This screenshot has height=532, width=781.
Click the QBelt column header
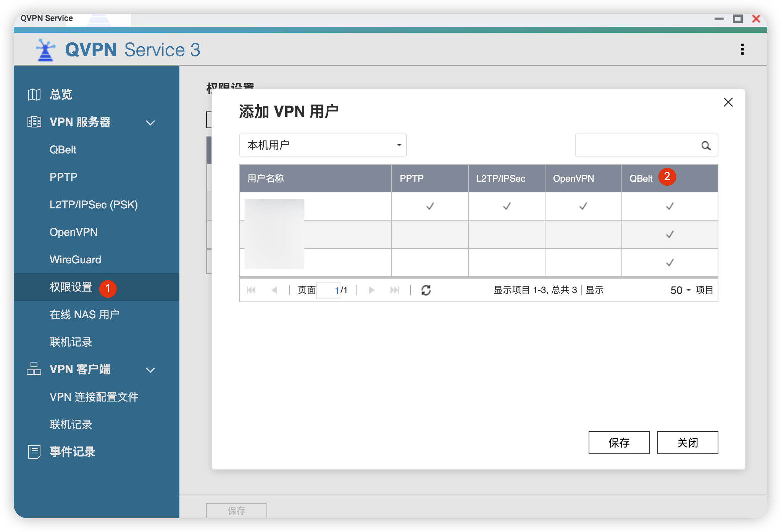[670, 178]
